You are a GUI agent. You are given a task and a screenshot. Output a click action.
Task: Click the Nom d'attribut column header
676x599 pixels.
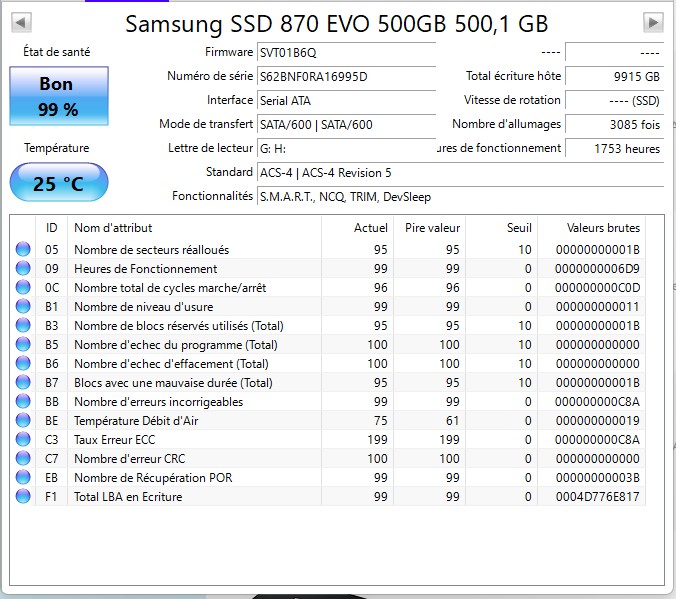(x=194, y=228)
